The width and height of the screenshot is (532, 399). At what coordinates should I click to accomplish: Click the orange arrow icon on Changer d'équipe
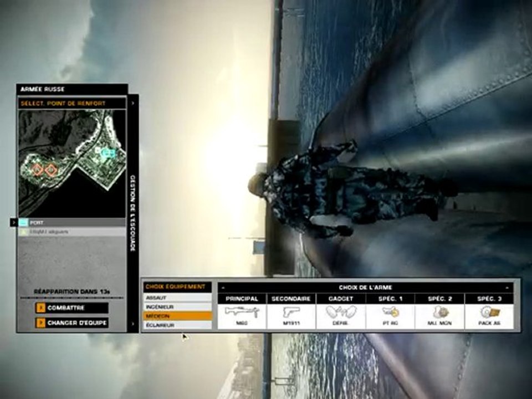click(40, 323)
